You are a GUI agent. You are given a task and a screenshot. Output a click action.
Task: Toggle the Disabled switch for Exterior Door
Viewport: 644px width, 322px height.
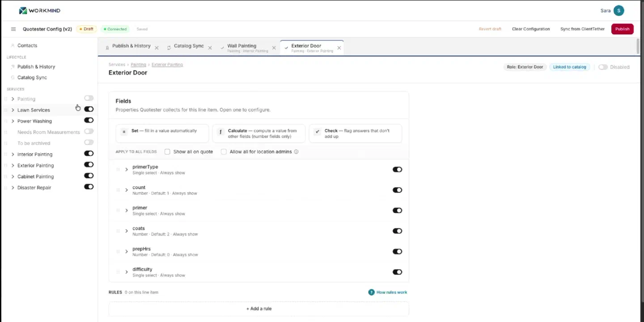pos(603,67)
